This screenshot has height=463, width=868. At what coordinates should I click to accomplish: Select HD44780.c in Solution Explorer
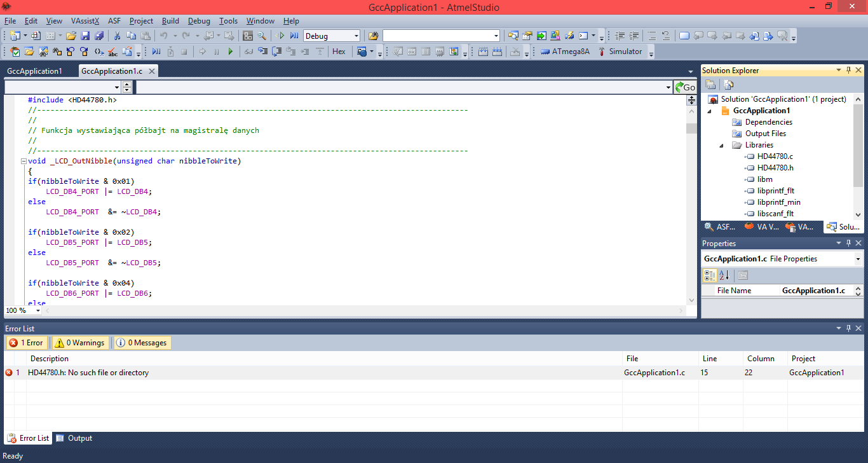click(775, 156)
